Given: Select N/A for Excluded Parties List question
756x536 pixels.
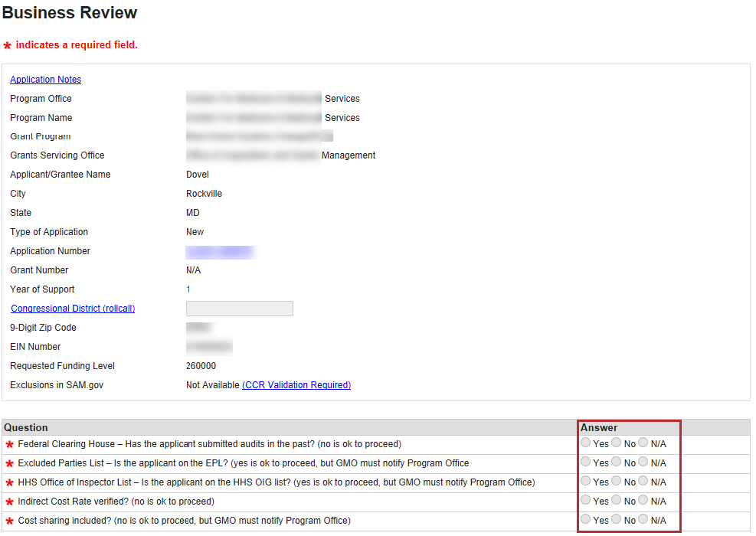Looking at the screenshot, I should (643, 462).
